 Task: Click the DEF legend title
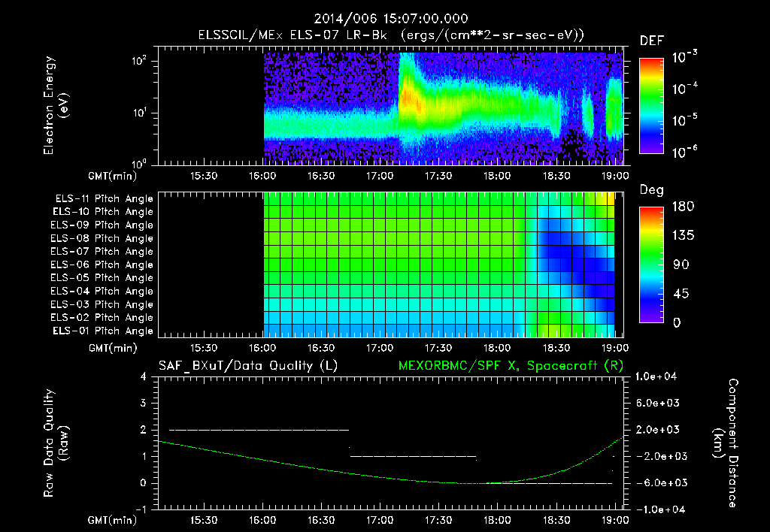click(652, 41)
